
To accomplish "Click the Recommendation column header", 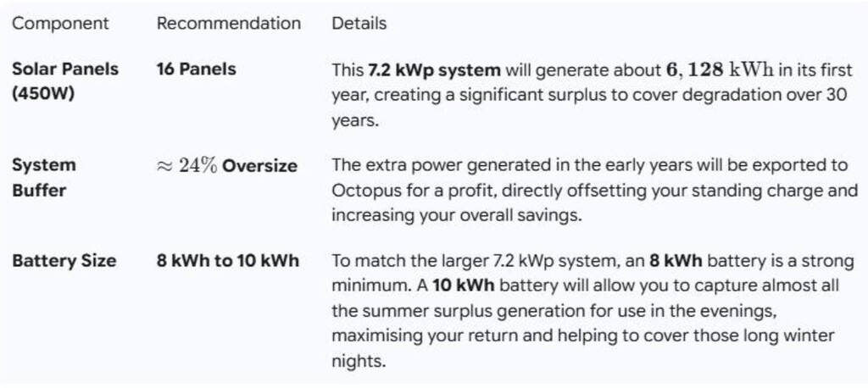I will (228, 24).
